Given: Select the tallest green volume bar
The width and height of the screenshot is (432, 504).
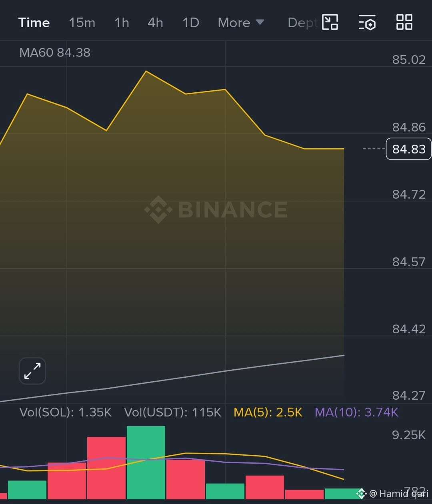Looking at the screenshot, I should 146,462.
